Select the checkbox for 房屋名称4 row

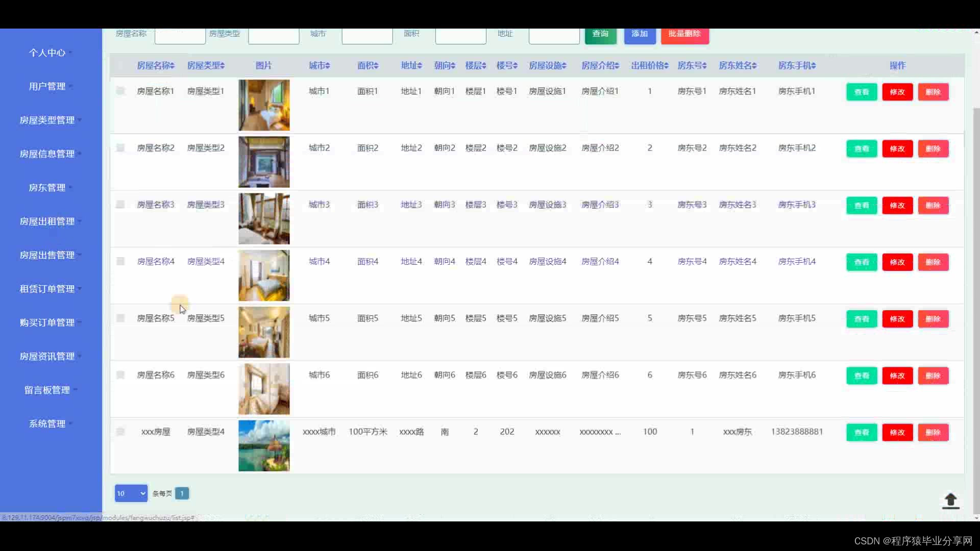pos(120,261)
